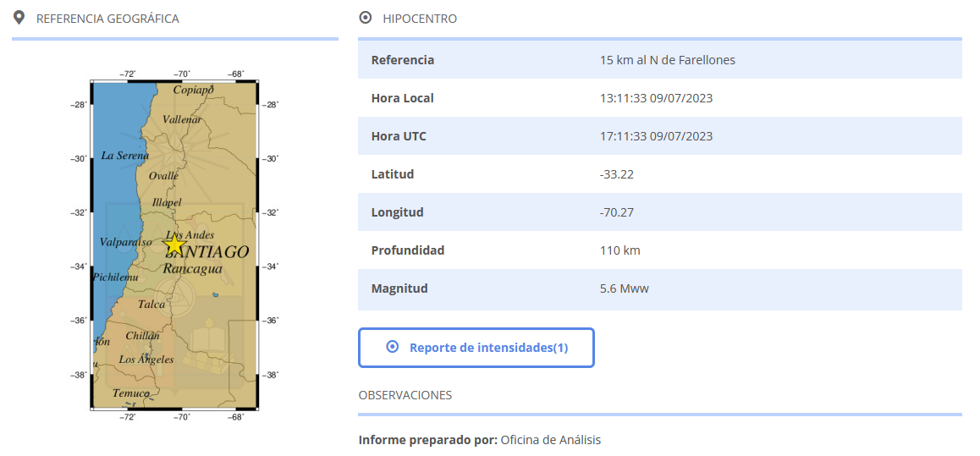Image resolution: width=980 pixels, height=456 pixels.
Task: Click the Oficina de Análisis text
Action: click(550, 440)
